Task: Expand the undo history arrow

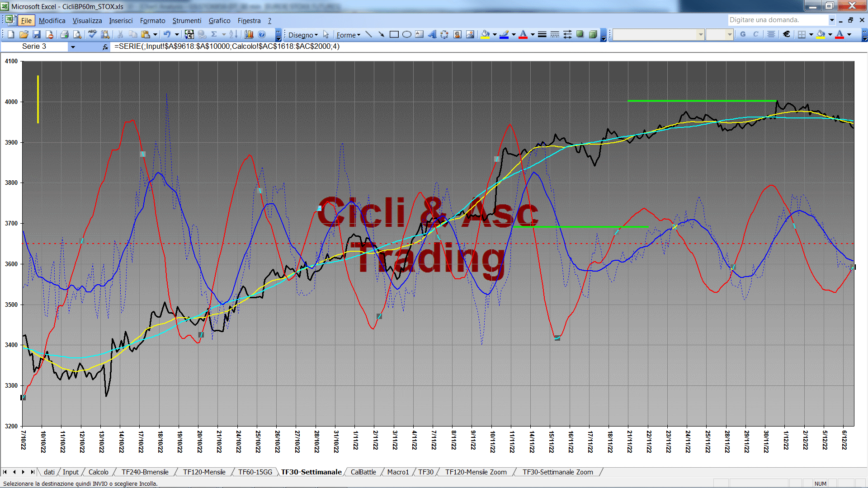Action: tap(177, 34)
